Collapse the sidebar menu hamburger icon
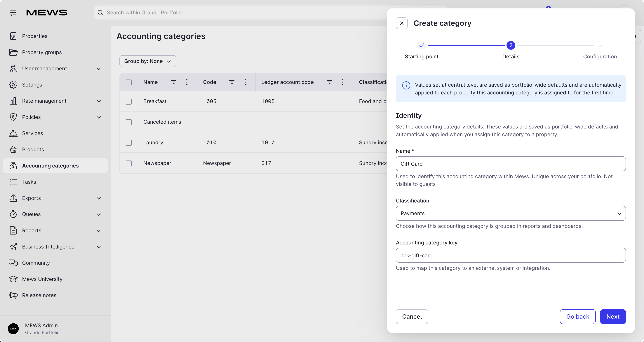The width and height of the screenshot is (644, 342). (x=13, y=13)
